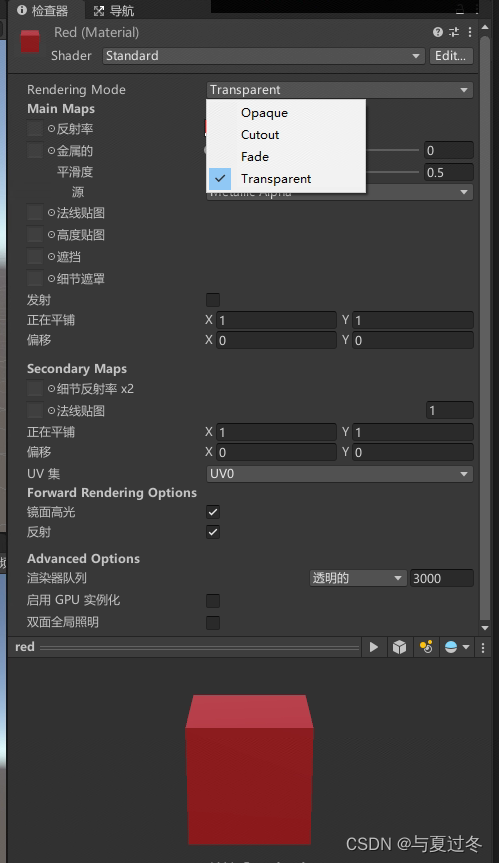This screenshot has width=499, height=863.
Task: Open the 源 dropdown arrow
Action: point(464,192)
